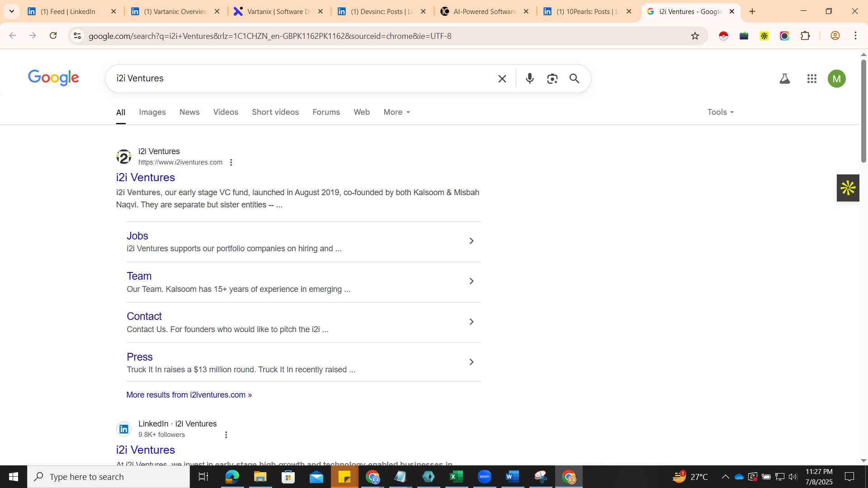Open the tab search dropdown arrow
Viewport: 868px width, 488px height.
coord(12,11)
